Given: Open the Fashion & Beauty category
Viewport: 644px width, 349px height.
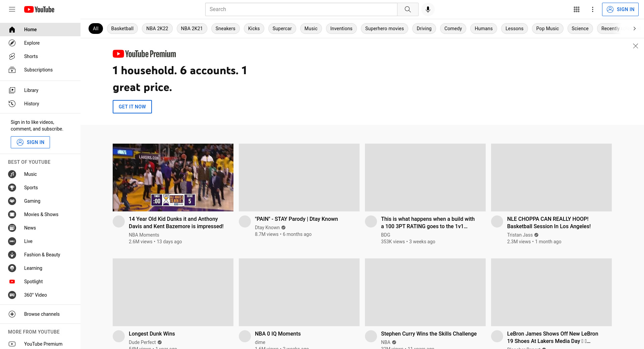Looking at the screenshot, I should tap(40, 255).
